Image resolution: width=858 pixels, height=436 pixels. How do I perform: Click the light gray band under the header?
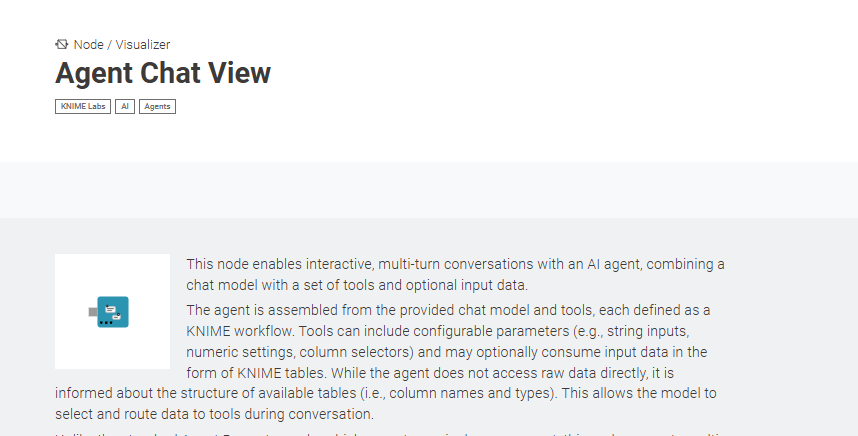tap(429, 189)
